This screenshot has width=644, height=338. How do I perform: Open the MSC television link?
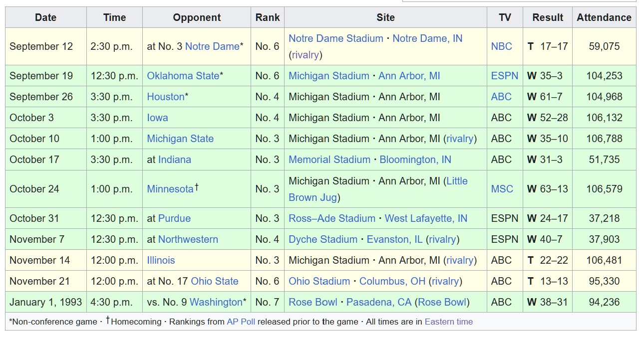coord(502,189)
